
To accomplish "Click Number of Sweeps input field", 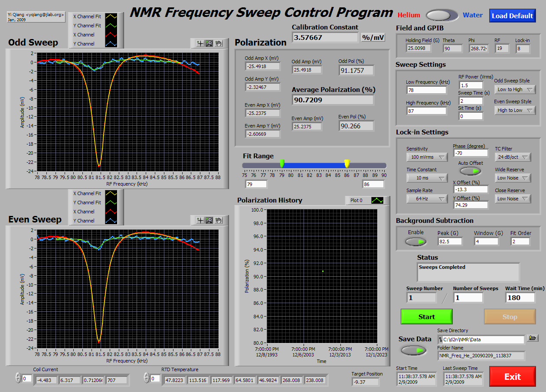I will (468, 297).
